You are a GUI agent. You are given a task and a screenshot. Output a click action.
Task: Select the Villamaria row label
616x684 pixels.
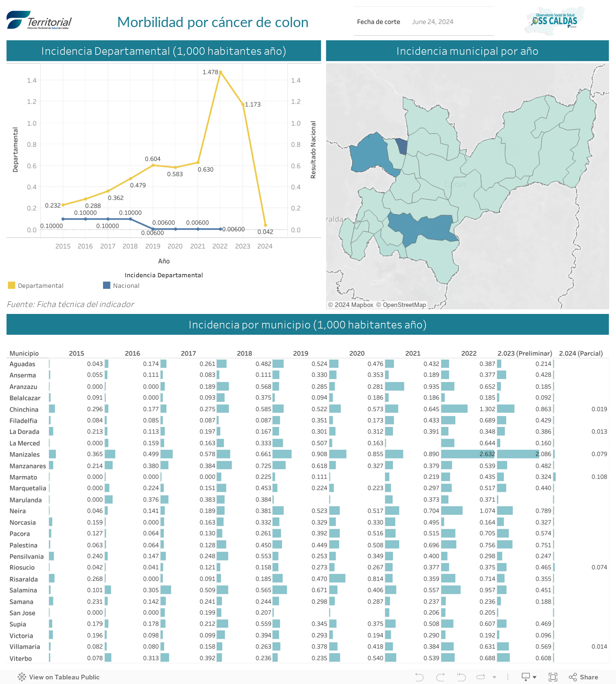click(25, 646)
